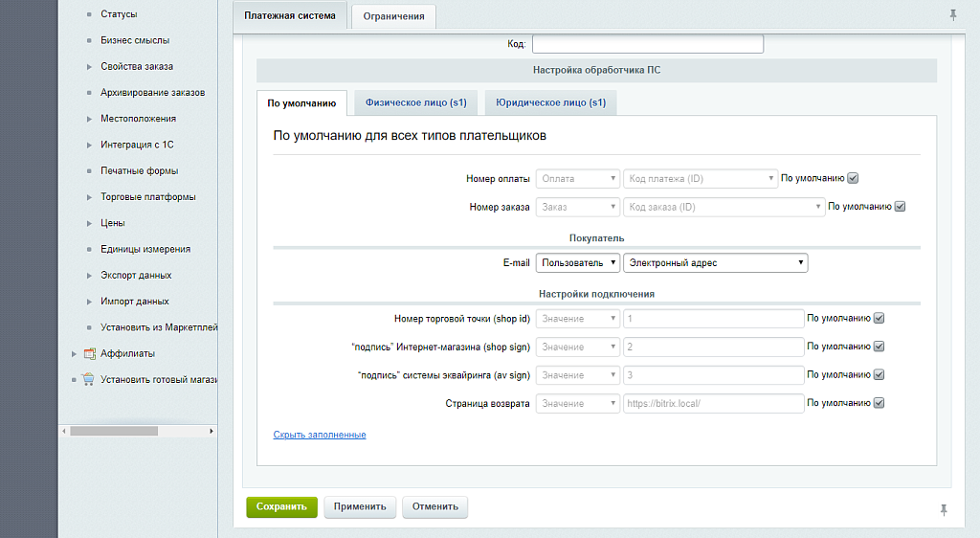This screenshot has width=980, height=538.
Task: Toggle default checkbox for shop id
Action: click(879, 319)
